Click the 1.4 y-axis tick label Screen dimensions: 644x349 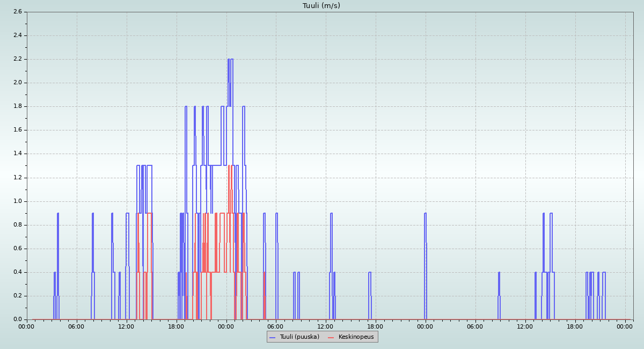click(x=17, y=154)
